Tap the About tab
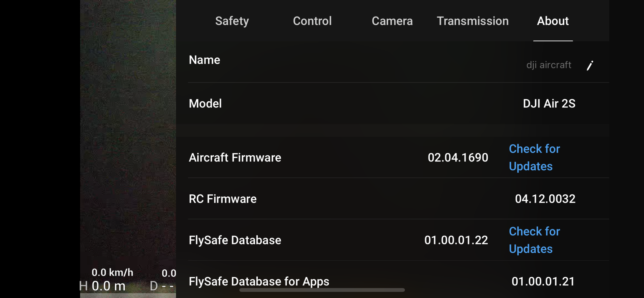644x298 pixels. coord(553,21)
